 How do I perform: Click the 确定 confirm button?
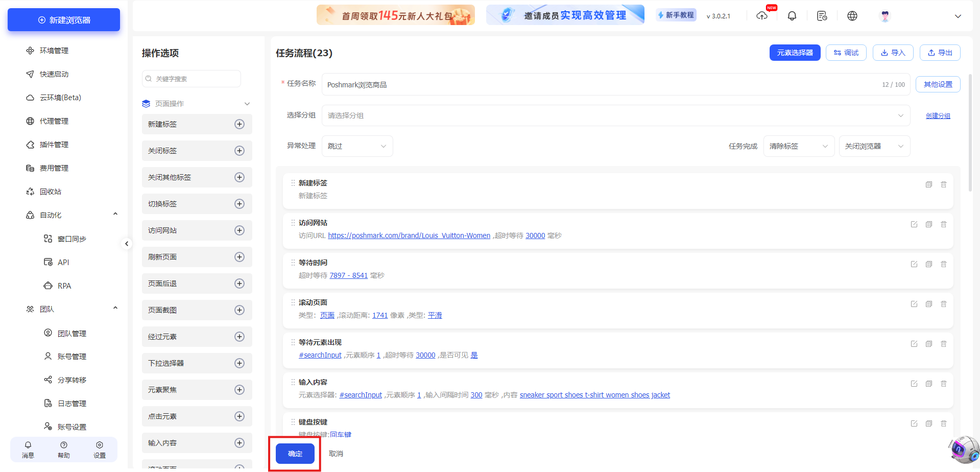(x=294, y=453)
